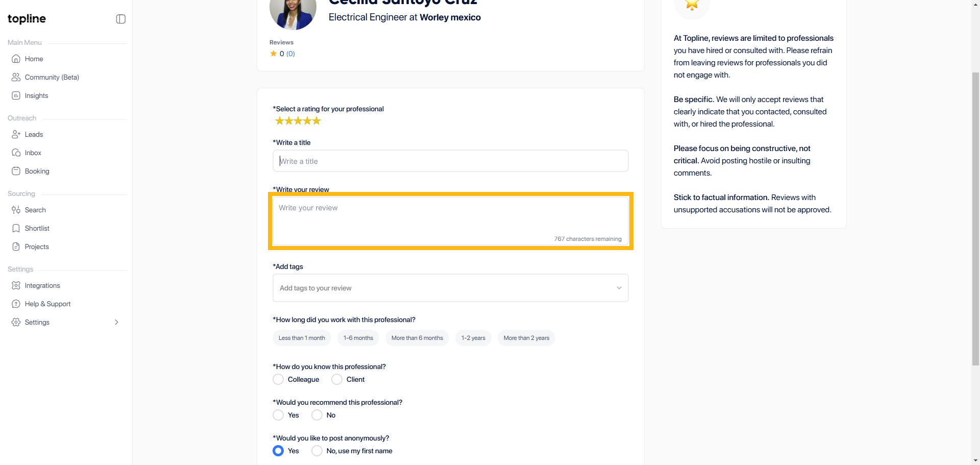Set rating by clicking the fifth star
This screenshot has height=465, width=980.
[316, 121]
